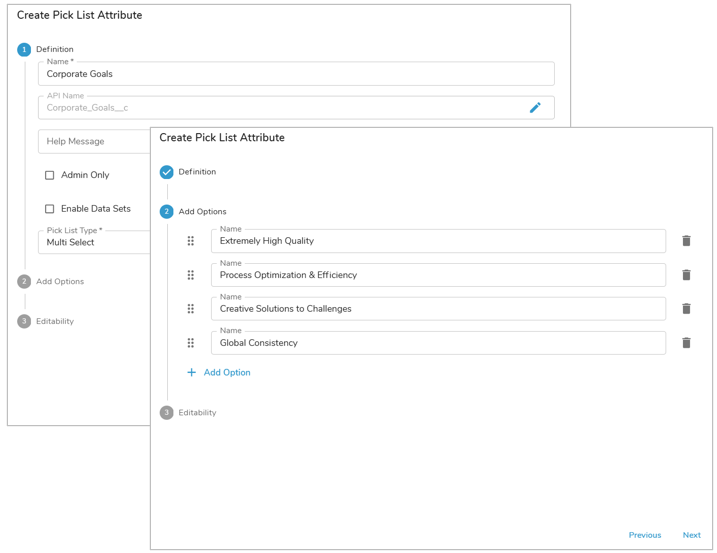Delete the Global Consistency option

[686, 343]
